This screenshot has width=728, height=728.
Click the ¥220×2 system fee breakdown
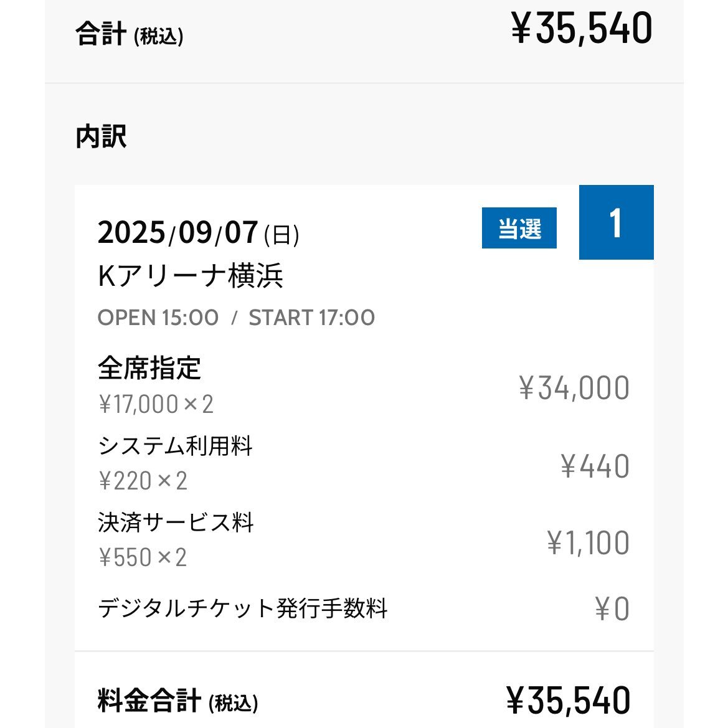[143, 481]
